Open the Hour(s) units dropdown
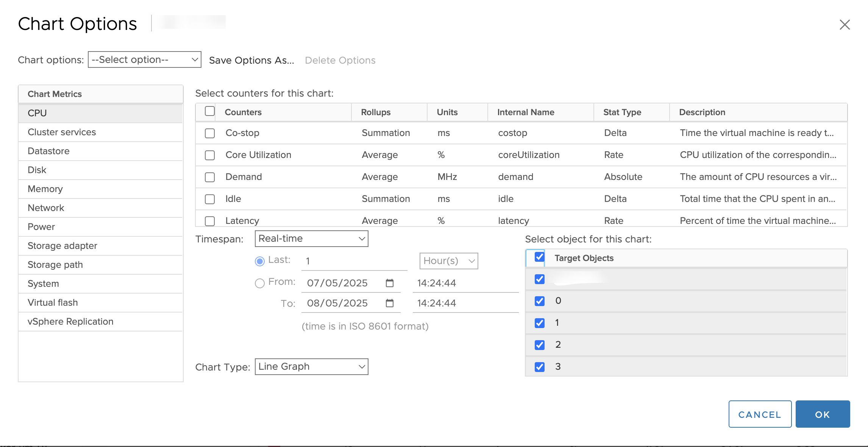The height and width of the screenshot is (447, 868). click(x=448, y=261)
